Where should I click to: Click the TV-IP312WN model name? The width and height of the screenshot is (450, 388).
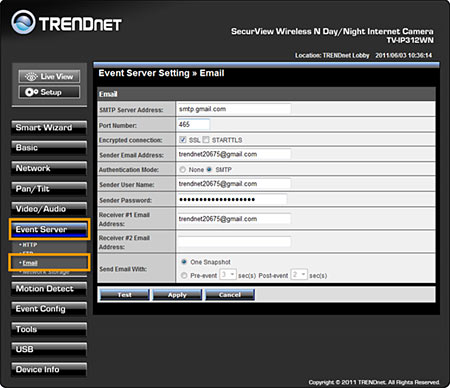click(410, 40)
